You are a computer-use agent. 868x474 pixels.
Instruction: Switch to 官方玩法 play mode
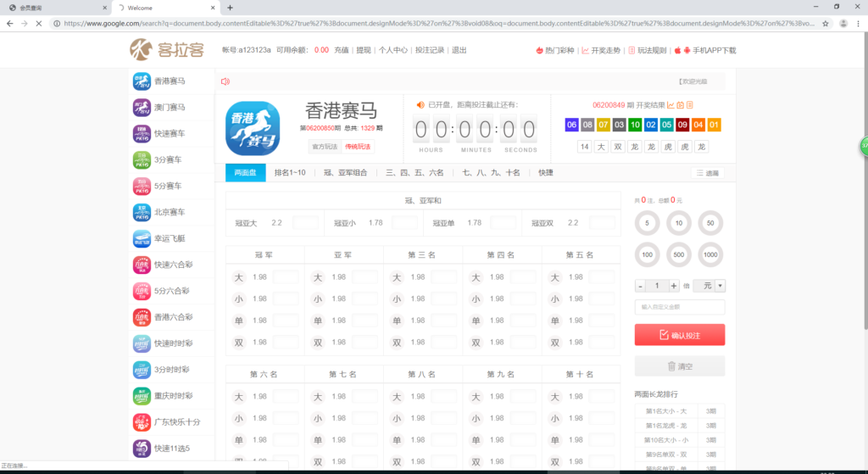tap(325, 147)
